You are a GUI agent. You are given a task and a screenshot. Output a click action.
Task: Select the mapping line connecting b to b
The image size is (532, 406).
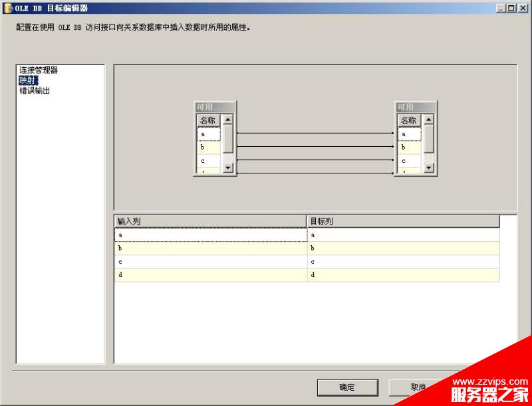(315, 146)
